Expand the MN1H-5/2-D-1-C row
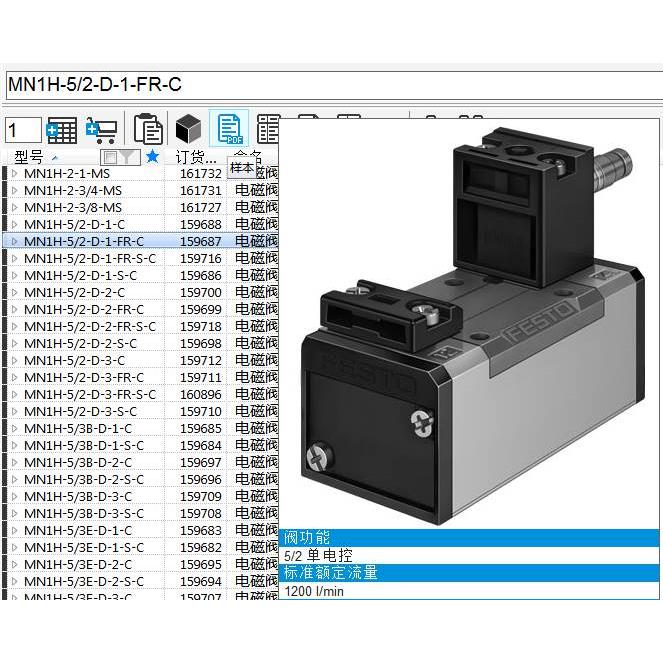Viewport: 663px width, 663px height. pos(15,224)
